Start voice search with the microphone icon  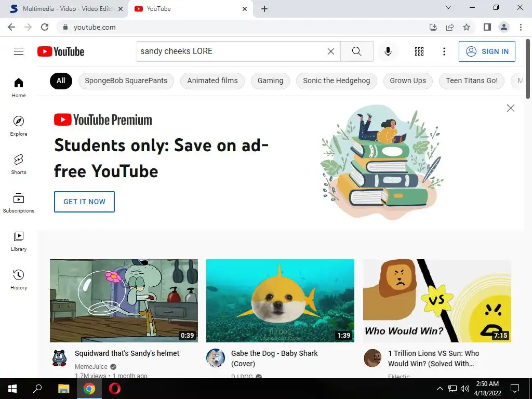(x=388, y=51)
